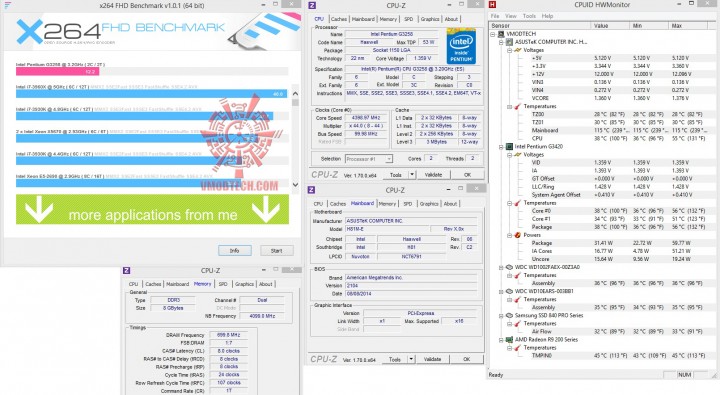
Task: Click the x264 results list scroll down arrow
Action: (x=295, y=185)
